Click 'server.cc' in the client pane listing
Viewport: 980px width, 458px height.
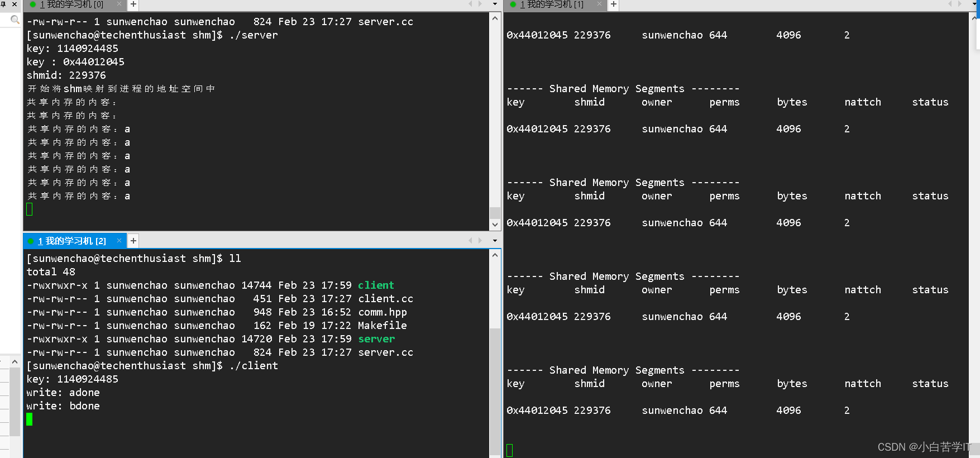(x=385, y=352)
